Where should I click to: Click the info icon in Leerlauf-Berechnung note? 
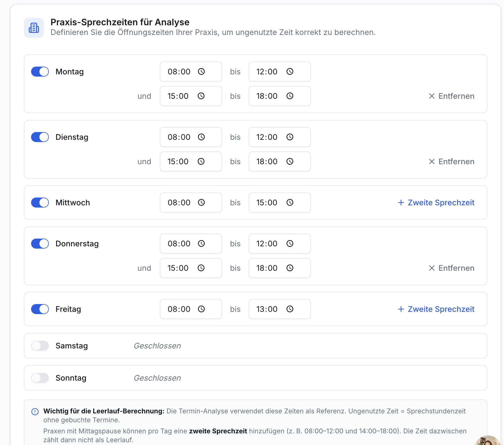click(x=35, y=412)
